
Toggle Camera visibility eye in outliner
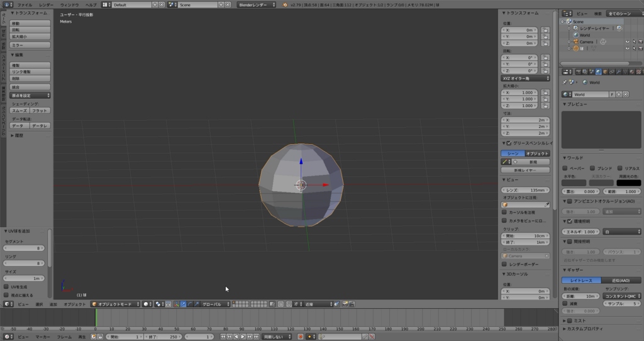coord(627,42)
